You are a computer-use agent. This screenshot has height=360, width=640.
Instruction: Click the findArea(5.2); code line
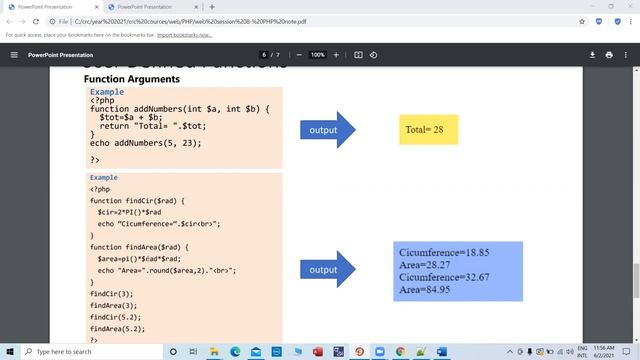point(118,329)
